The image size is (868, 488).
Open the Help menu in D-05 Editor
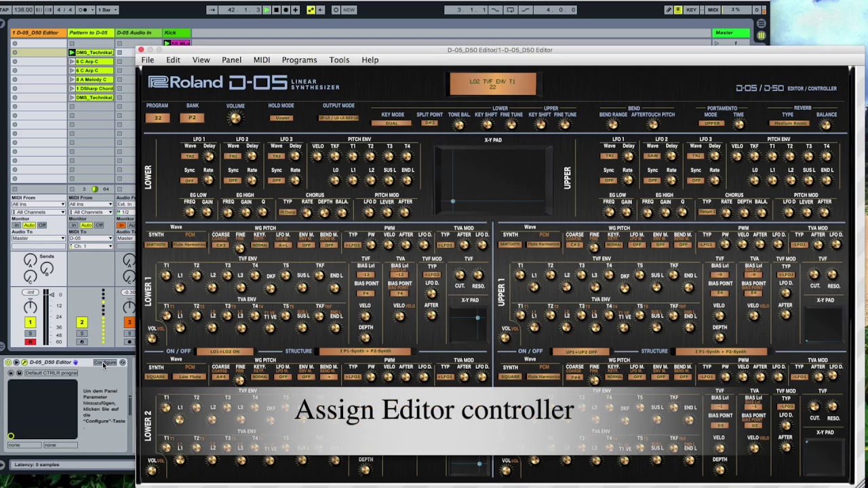pyautogui.click(x=370, y=60)
